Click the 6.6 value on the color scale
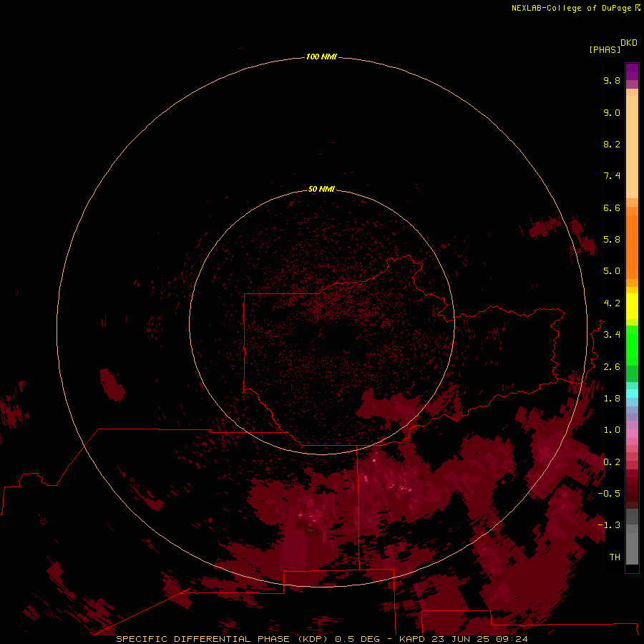This screenshot has width=644, height=644. click(x=612, y=208)
